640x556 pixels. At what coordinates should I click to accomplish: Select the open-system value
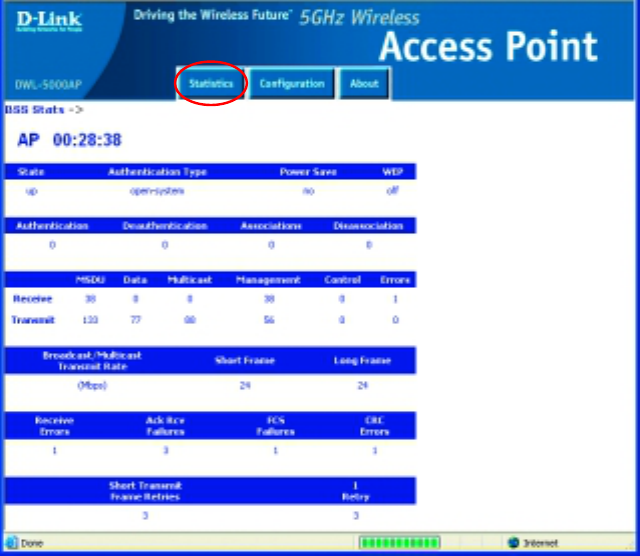click(157, 191)
